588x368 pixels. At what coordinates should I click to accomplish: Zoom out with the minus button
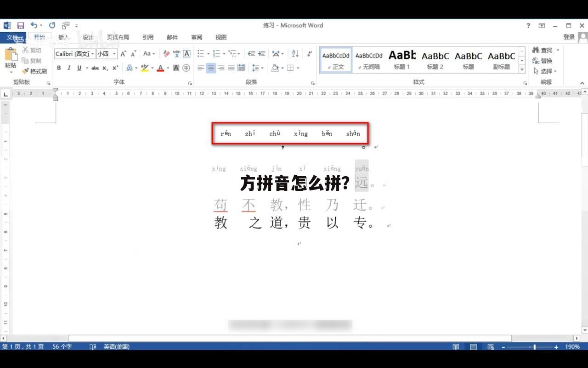[503, 347]
